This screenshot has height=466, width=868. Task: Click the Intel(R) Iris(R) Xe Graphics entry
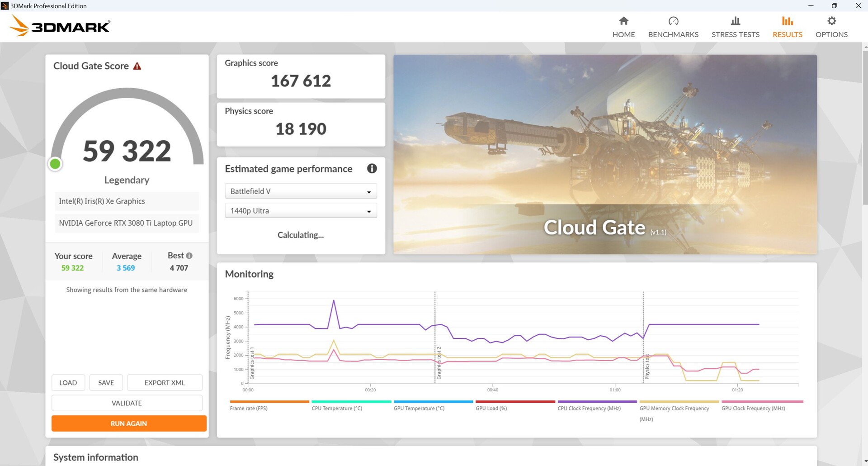[x=127, y=201]
